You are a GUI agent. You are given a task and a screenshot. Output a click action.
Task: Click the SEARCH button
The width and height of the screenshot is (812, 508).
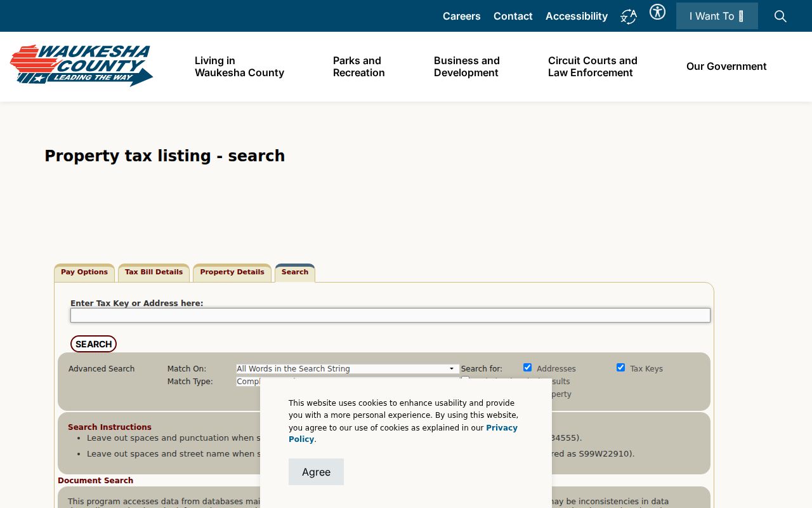tap(93, 344)
